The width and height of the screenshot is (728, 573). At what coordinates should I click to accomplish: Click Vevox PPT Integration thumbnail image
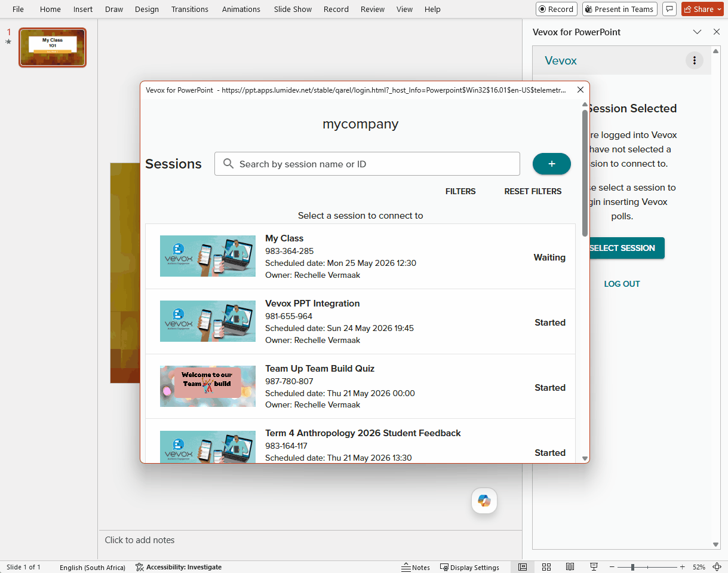coord(208,321)
